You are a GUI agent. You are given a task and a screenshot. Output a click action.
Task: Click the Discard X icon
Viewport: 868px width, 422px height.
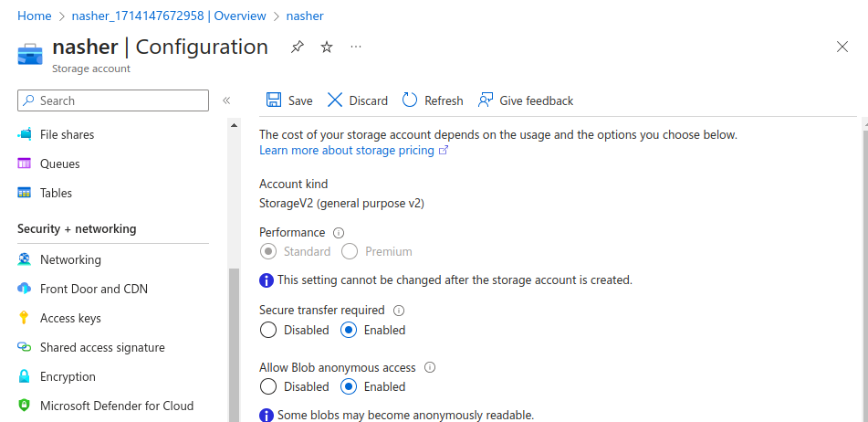click(335, 100)
